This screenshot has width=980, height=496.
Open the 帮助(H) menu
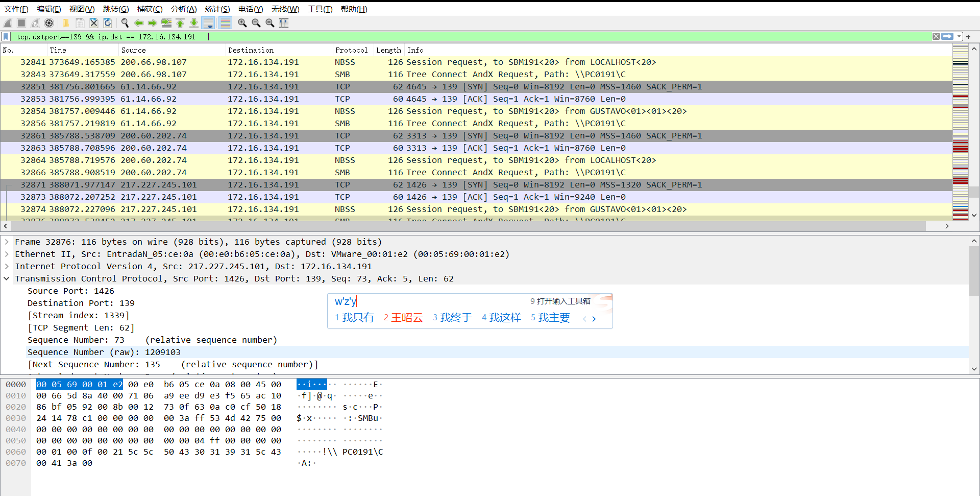coord(354,9)
